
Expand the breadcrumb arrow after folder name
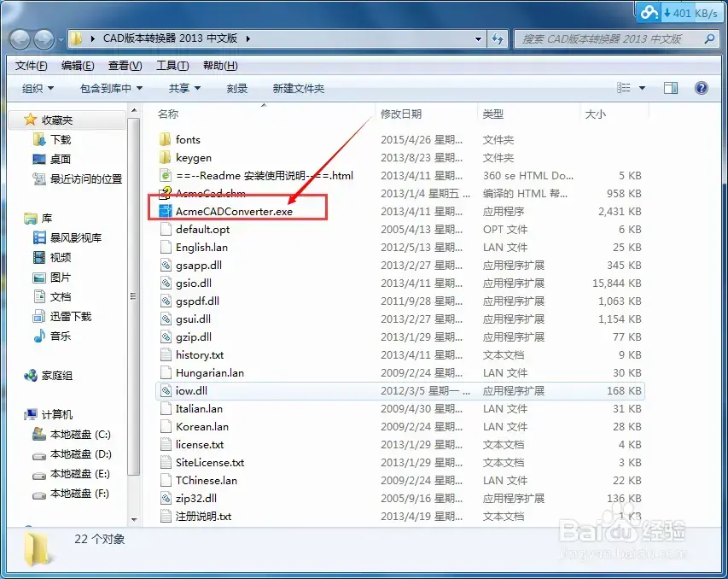(248, 38)
